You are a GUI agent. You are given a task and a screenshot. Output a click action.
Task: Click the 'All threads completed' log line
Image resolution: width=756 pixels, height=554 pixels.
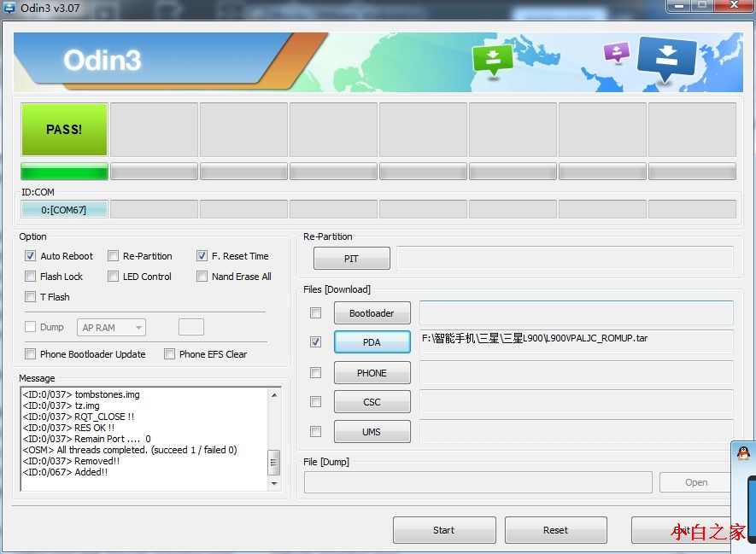(130, 450)
